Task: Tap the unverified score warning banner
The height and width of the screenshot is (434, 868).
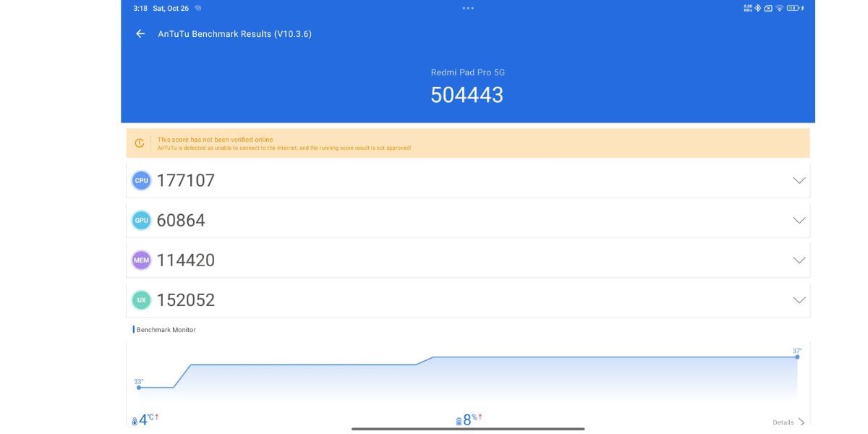Action: click(x=467, y=143)
